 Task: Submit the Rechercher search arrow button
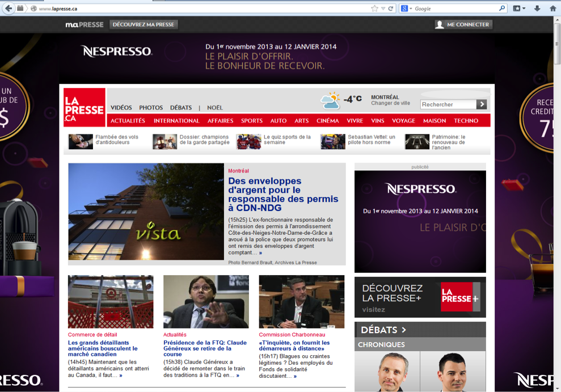[x=482, y=104]
